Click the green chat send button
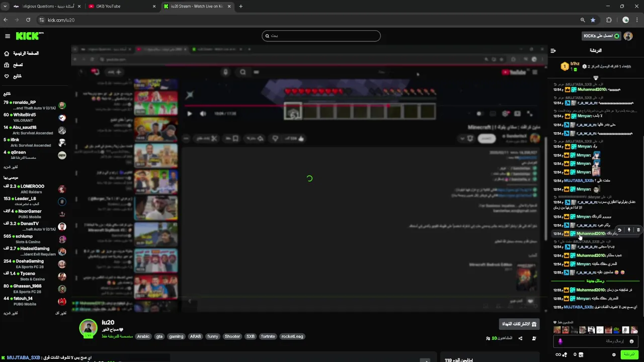The width and height of the screenshot is (644, 362). coord(628,354)
